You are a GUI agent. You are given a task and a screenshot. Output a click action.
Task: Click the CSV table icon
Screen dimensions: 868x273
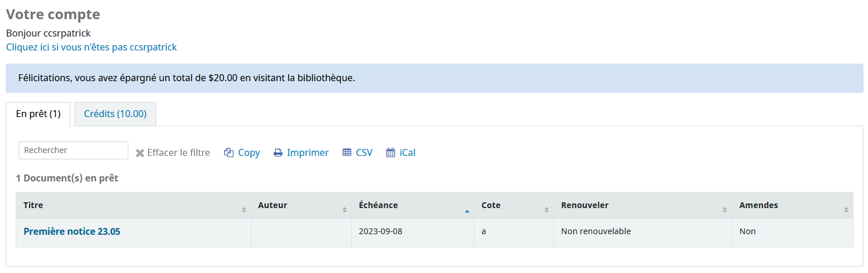click(347, 153)
